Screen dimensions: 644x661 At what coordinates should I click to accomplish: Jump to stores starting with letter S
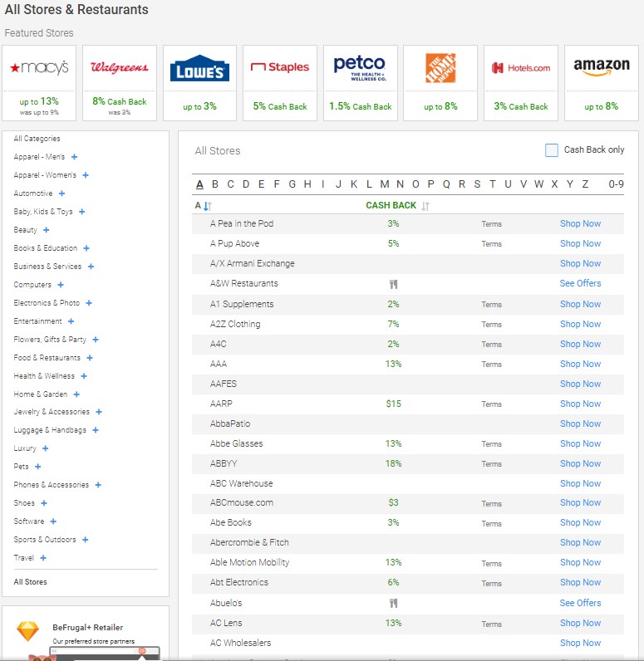pyautogui.click(x=478, y=184)
